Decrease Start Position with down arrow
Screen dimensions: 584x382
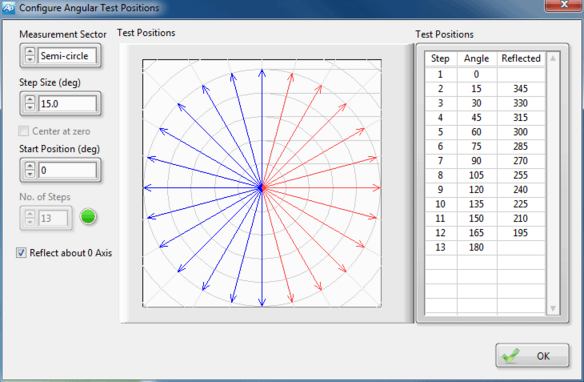(30, 174)
